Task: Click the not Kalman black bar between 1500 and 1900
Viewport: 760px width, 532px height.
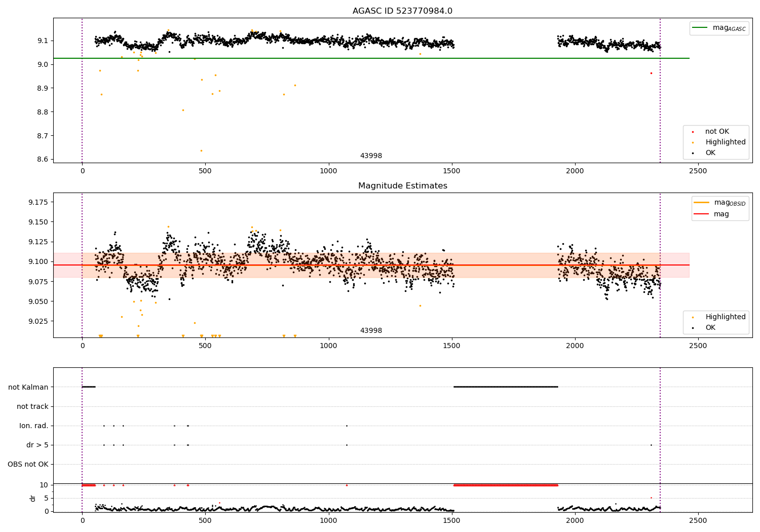Action: 506,387
